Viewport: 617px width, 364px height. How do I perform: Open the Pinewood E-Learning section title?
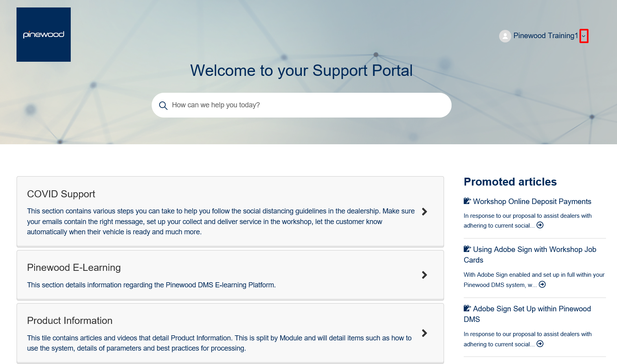coord(74,268)
